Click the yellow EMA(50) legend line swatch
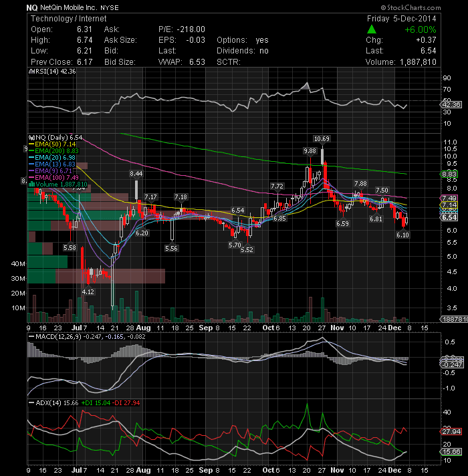468x476 pixels. 31,144
